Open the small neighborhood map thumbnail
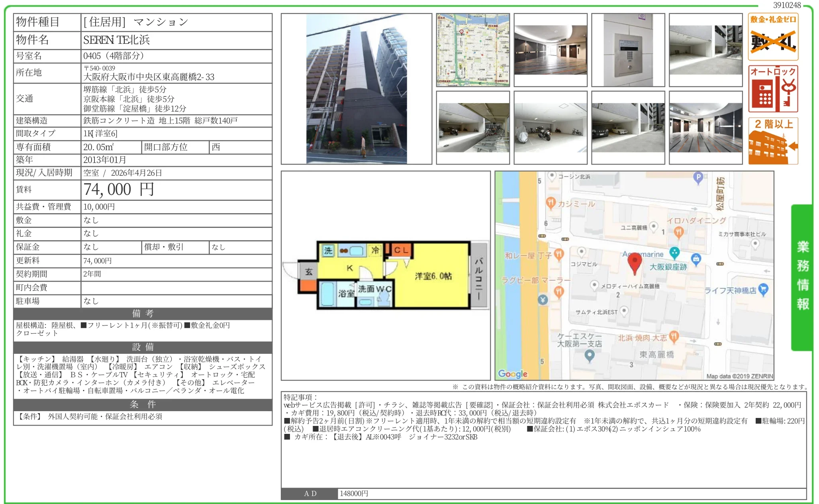 (473, 50)
